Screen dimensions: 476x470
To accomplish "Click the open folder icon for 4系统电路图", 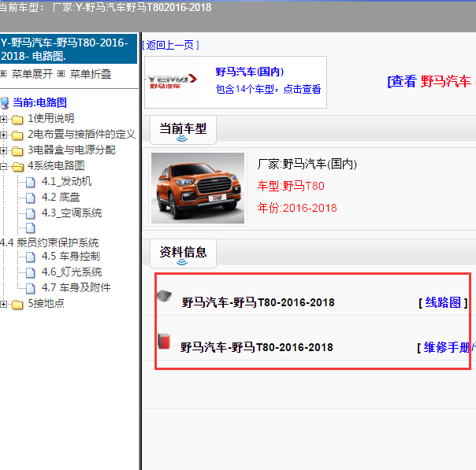I will click(18, 166).
